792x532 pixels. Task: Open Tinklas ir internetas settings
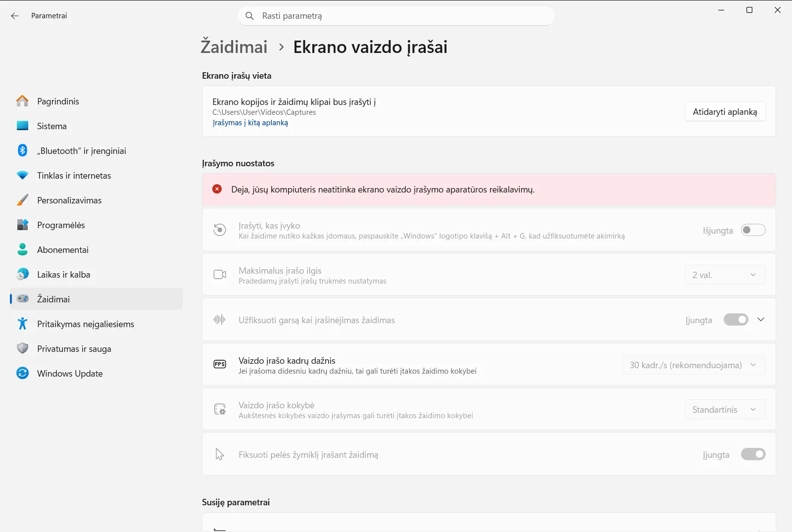(x=96, y=175)
